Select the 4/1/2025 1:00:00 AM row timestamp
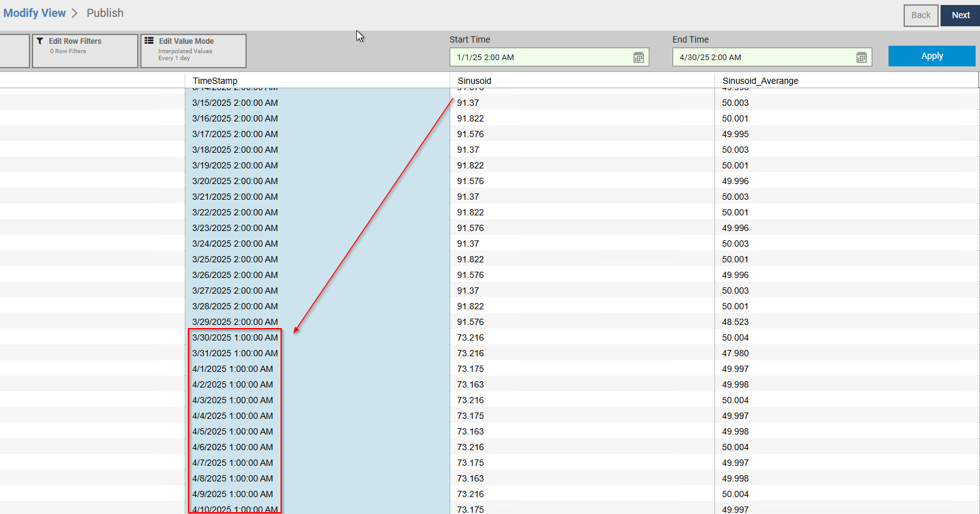 click(232, 369)
